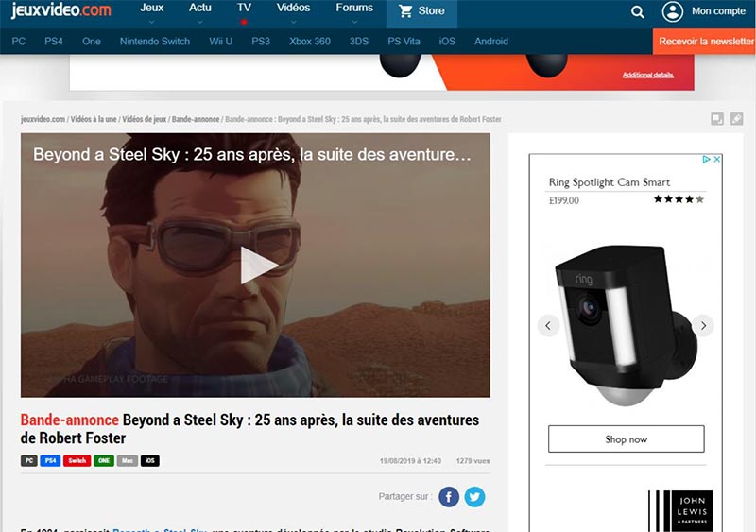Click the AdChoices triangle icon

click(x=706, y=159)
